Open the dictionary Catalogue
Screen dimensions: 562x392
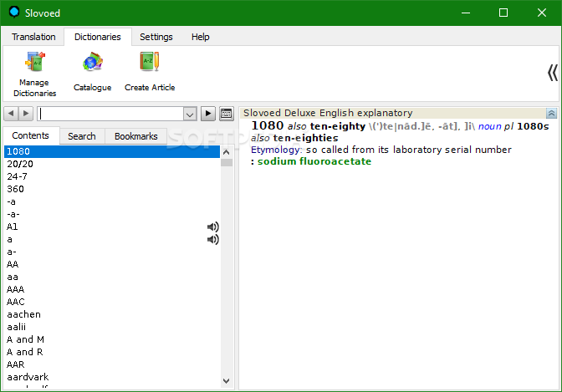93,72
